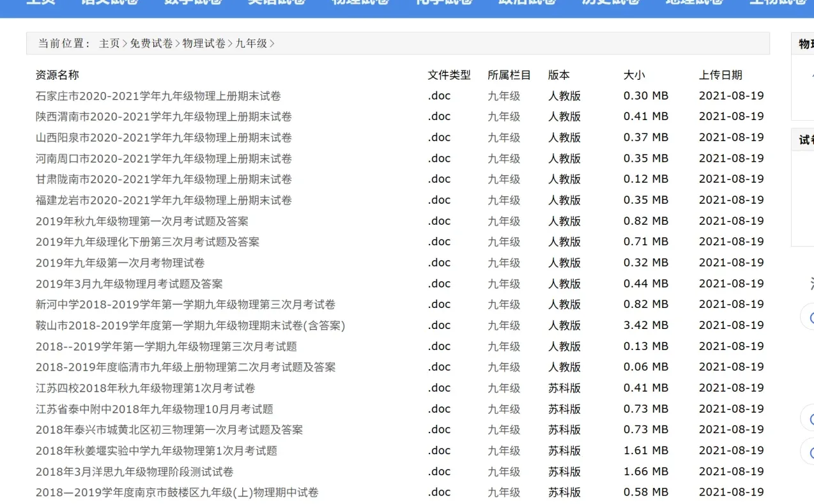Open the 化学试卷 menu item
The height and width of the screenshot is (504, 814).
tap(444, 3)
